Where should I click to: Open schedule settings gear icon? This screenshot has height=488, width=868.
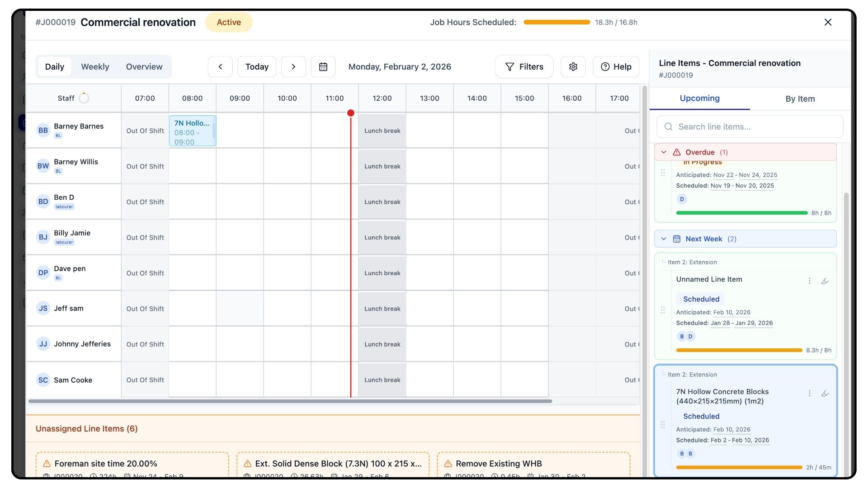coord(573,67)
